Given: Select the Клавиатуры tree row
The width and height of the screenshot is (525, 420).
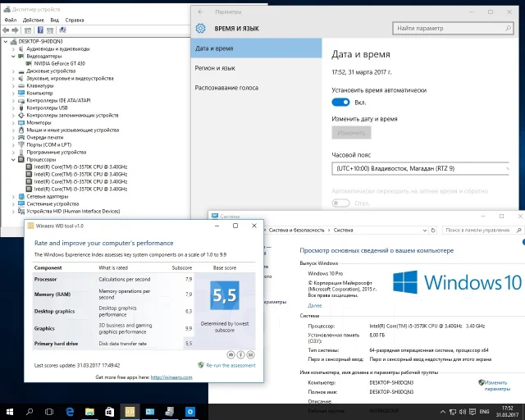Looking at the screenshot, I should click(40, 86).
